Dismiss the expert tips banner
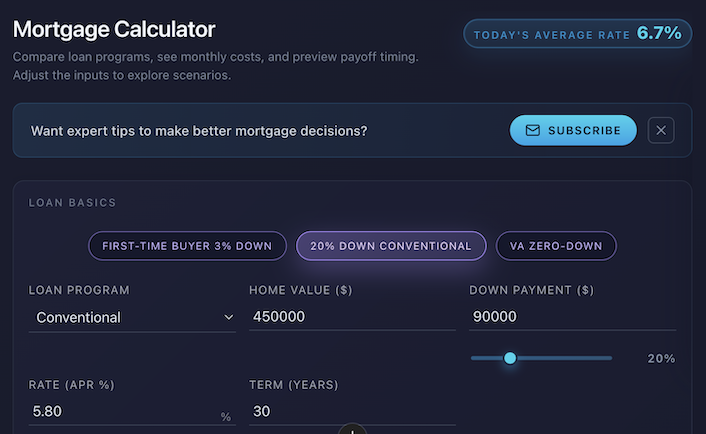706x434 pixels. pyautogui.click(x=661, y=131)
